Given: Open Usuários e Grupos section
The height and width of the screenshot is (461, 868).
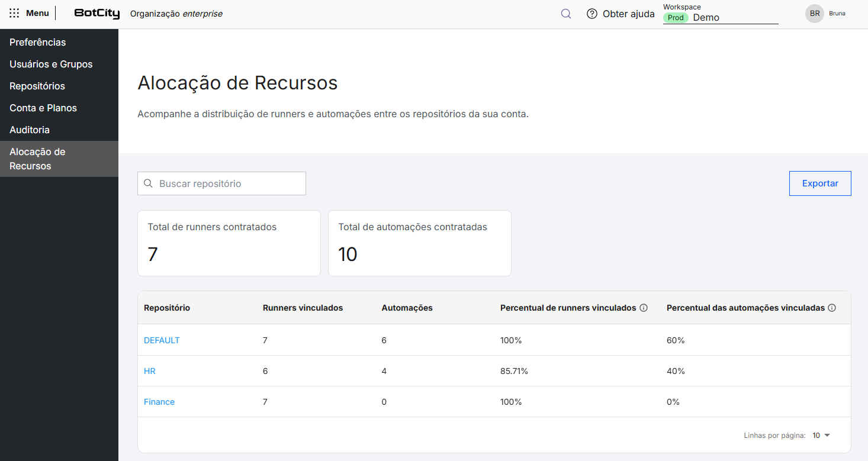Looking at the screenshot, I should tap(59, 64).
